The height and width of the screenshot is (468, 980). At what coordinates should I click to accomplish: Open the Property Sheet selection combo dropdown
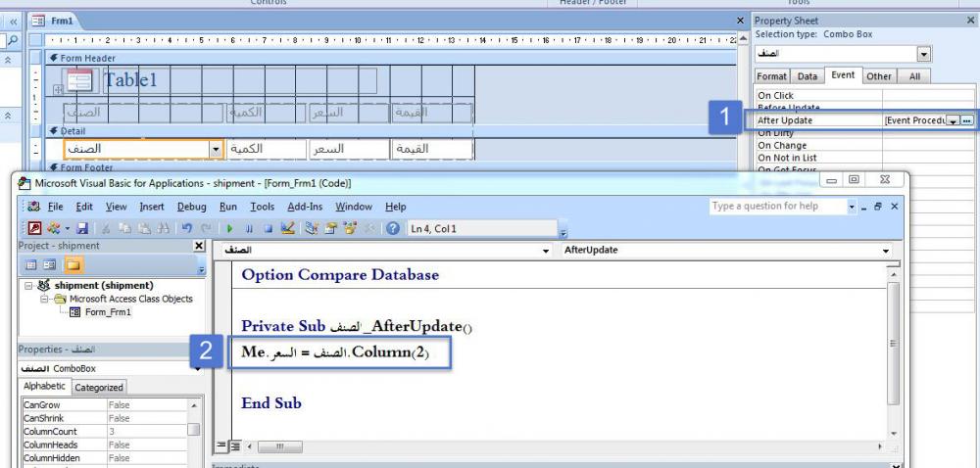(924, 54)
